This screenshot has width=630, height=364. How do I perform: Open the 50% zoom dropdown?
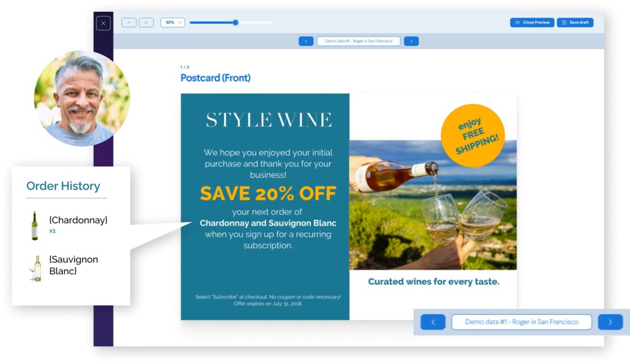coord(173,23)
